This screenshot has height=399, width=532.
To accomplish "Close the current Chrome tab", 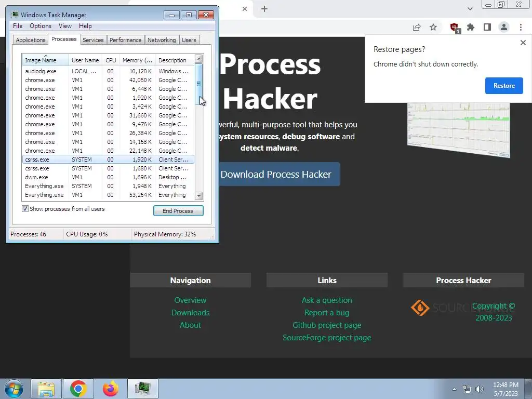I will (245, 9).
